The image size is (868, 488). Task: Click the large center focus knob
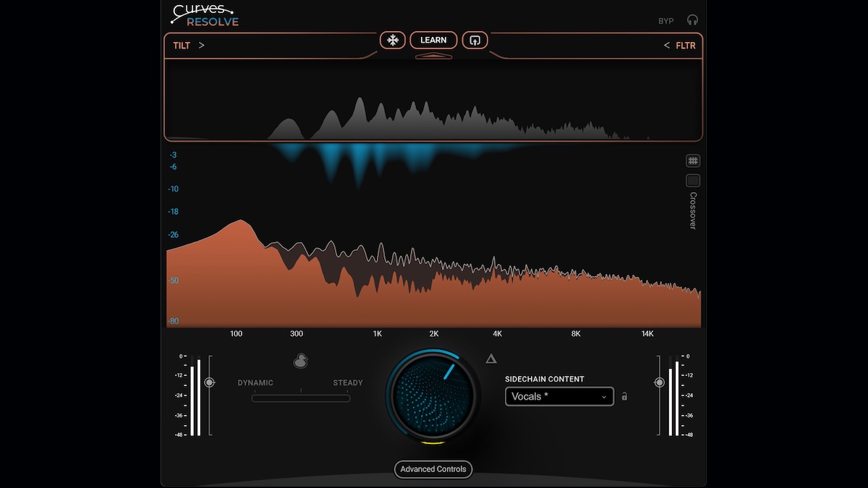click(x=433, y=396)
